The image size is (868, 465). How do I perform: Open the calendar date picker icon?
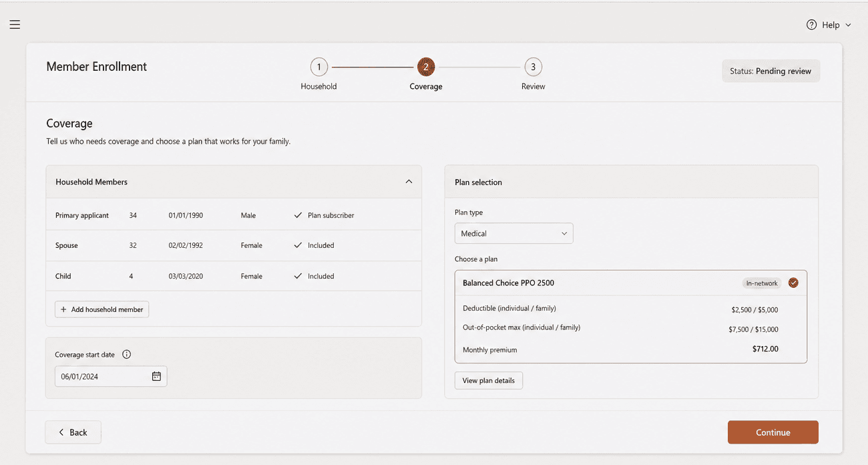[x=156, y=376]
